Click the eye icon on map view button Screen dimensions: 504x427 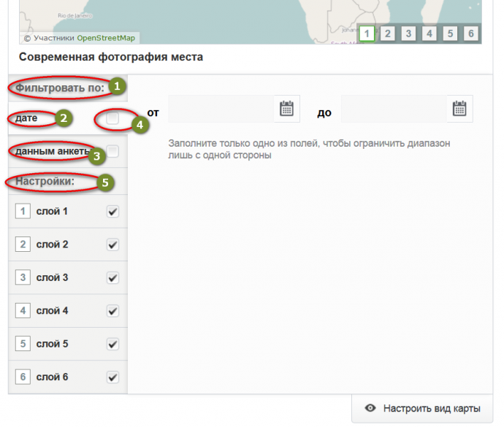[x=370, y=408]
